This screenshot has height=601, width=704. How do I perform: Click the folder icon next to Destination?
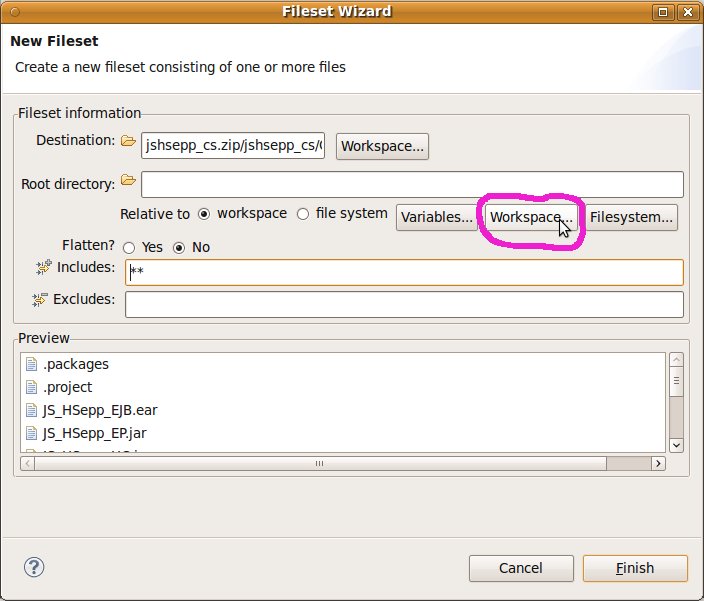(127, 141)
